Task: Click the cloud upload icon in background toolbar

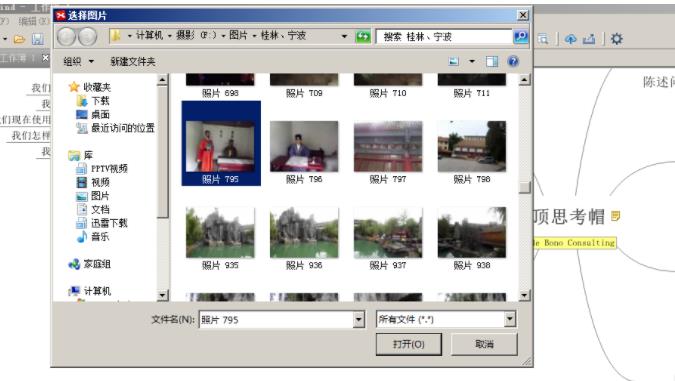Action: (x=571, y=39)
